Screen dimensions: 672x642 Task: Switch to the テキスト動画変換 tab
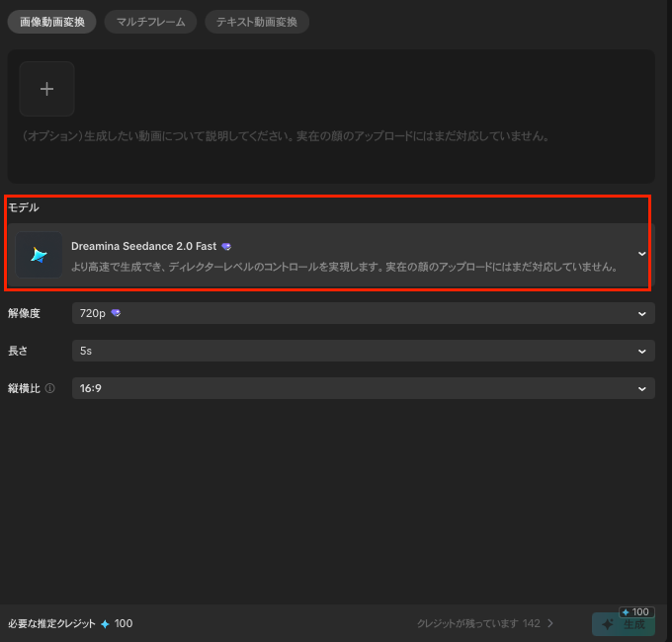tap(256, 22)
